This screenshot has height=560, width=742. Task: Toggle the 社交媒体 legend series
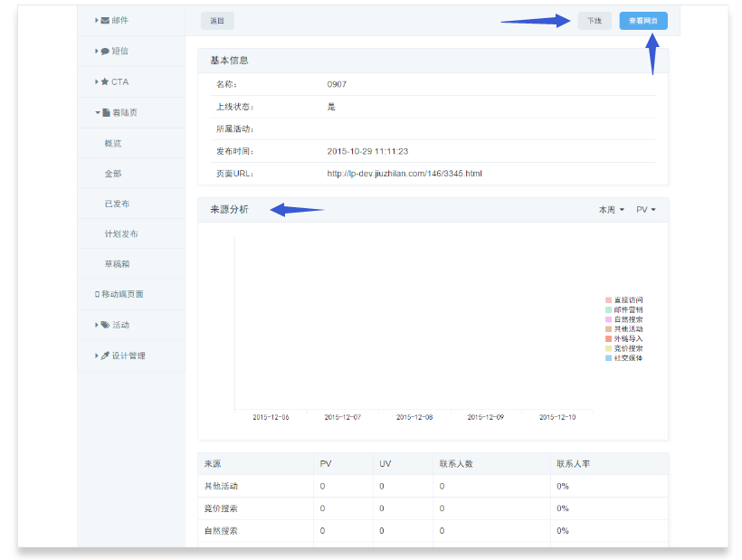pyautogui.click(x=628, y=358)
